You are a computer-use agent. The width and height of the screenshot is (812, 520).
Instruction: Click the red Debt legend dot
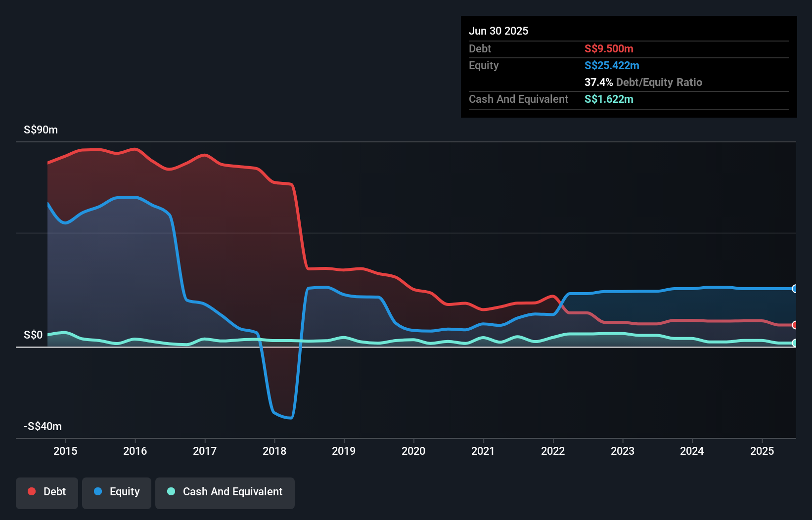coord(32,491)
